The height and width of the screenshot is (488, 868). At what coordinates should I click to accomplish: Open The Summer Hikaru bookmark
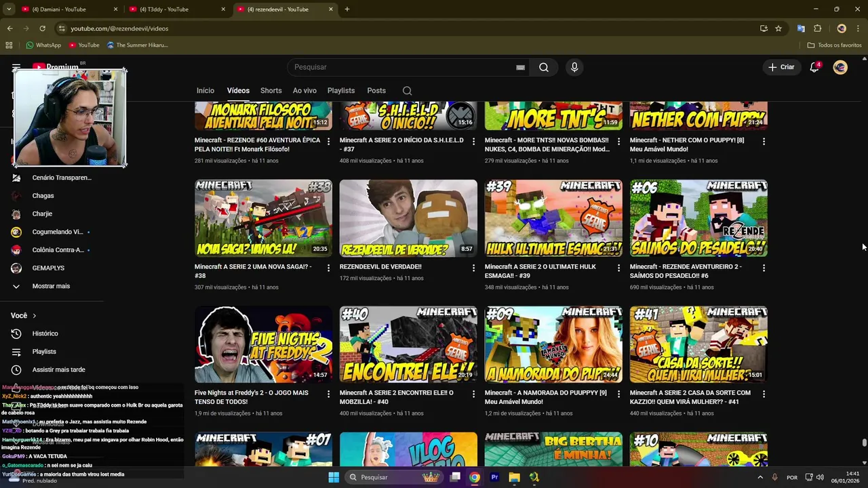pos(137,45)
